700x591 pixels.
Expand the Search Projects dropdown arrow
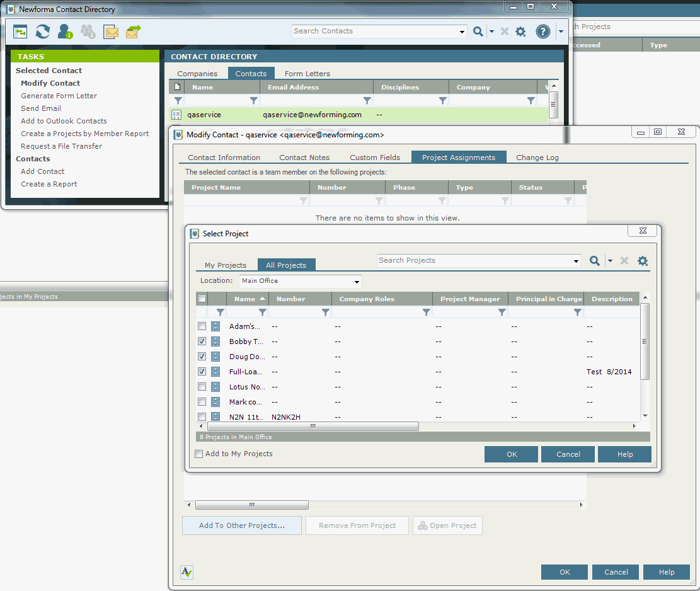[x=576, y=261]
